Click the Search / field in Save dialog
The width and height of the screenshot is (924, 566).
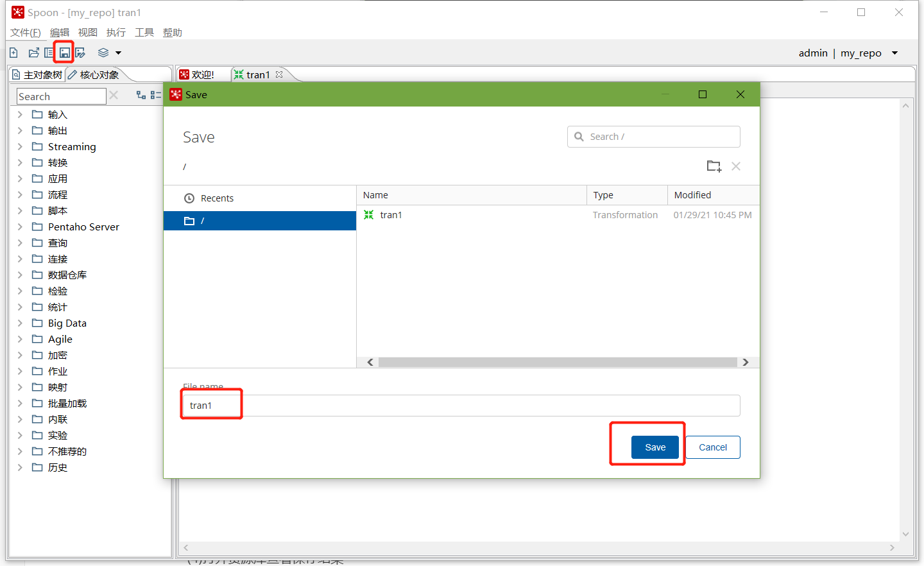(654, 137)
